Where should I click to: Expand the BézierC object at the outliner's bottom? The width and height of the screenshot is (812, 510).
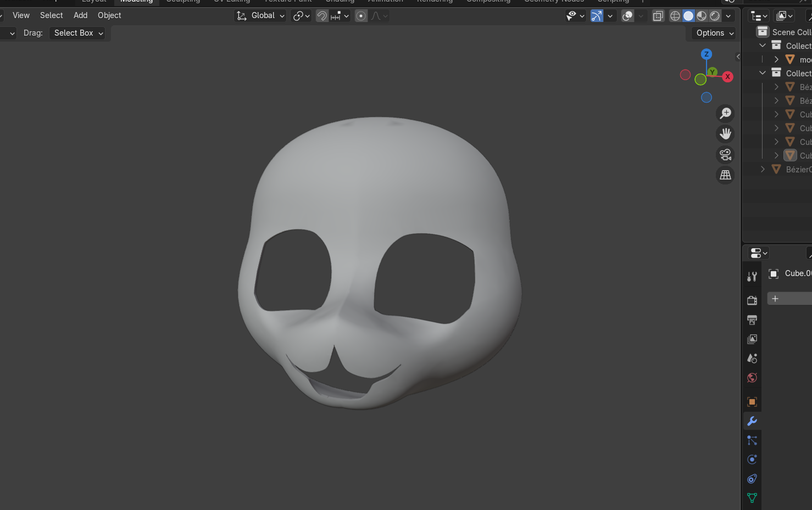click(x=763, y=169)
